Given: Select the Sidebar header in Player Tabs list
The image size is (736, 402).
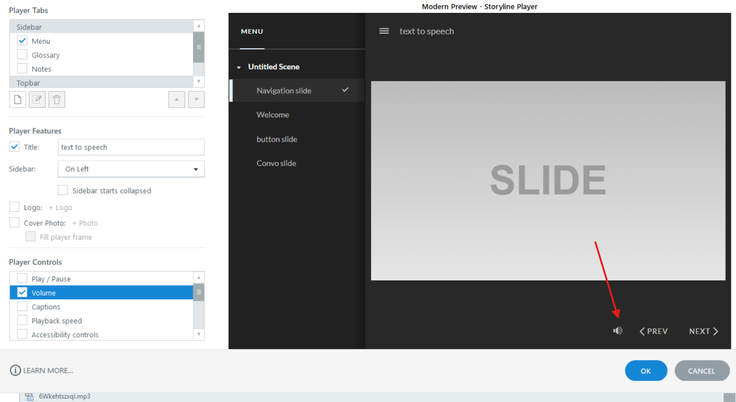Looking at the screenshot, I should coord(101,27).
